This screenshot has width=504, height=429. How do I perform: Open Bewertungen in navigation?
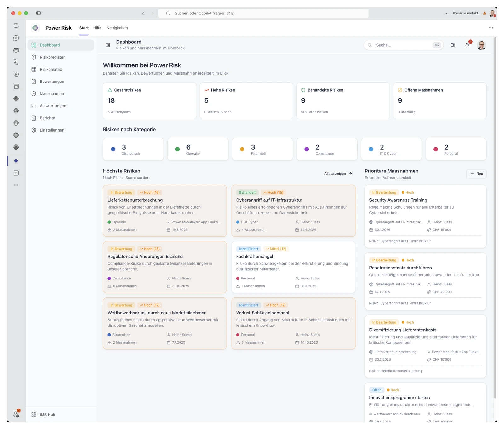(x=61, y=82)
